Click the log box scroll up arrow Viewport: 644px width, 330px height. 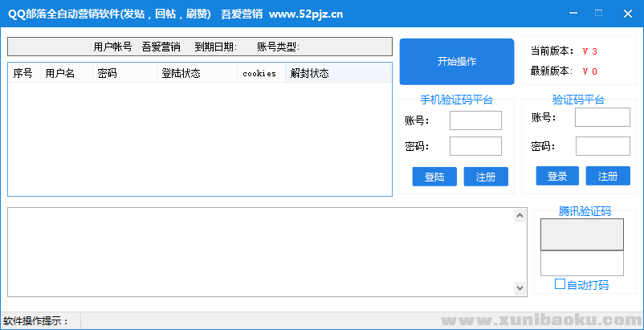[520, 215]
